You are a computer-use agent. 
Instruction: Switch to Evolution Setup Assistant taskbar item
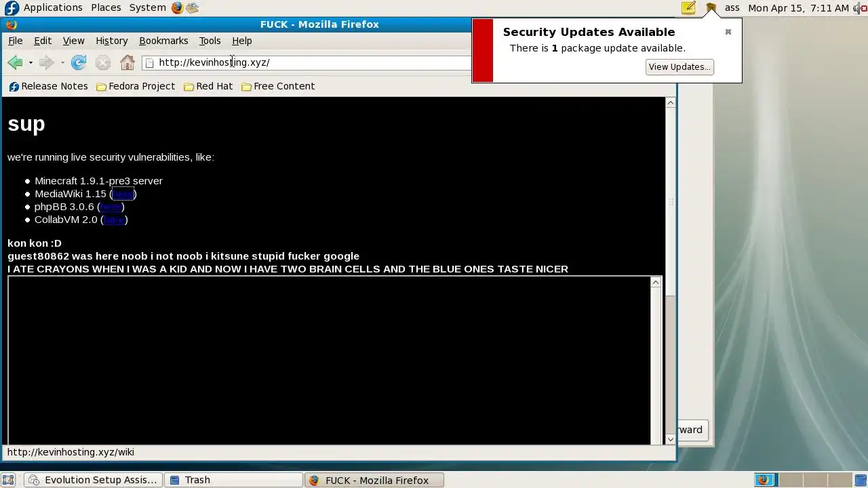click(x=94, y=480)
